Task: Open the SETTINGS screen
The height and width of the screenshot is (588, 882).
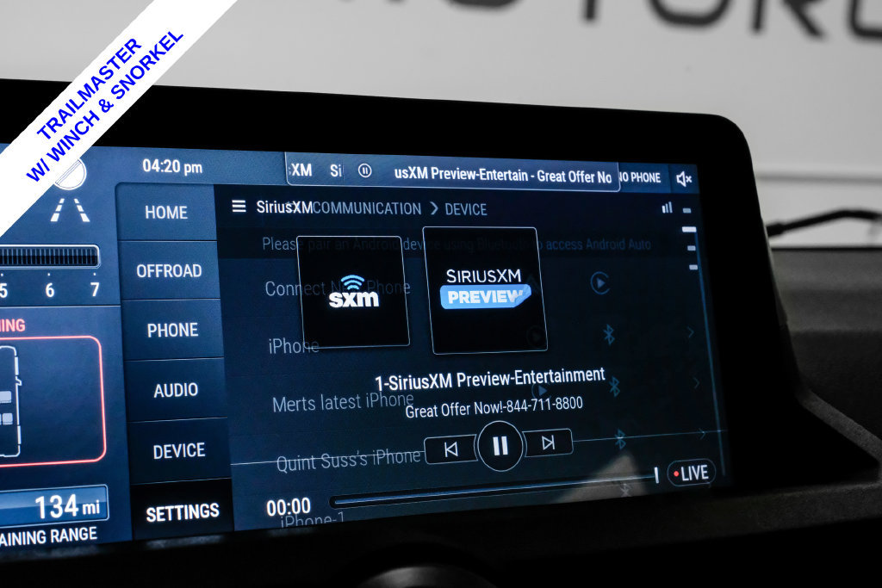Action: pyautogui.click(x=183, y=512)
